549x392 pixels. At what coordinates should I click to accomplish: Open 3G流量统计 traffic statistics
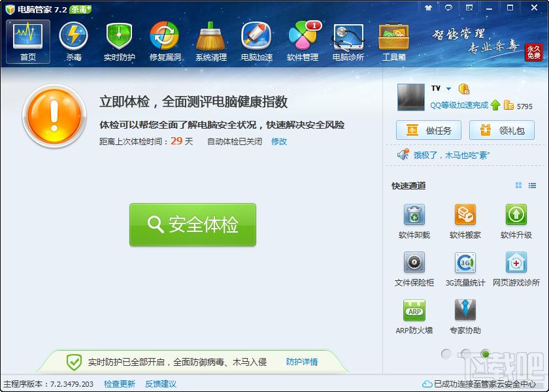pos(465,269)
